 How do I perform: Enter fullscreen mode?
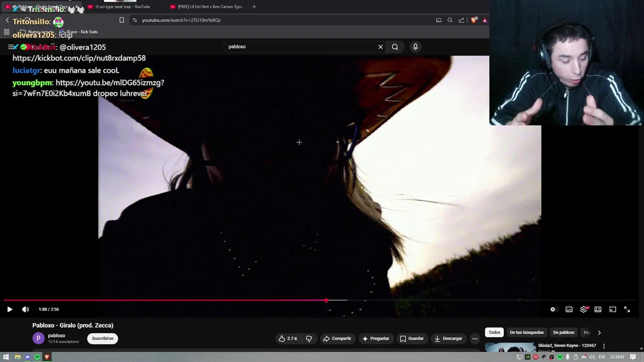point(627,309)
